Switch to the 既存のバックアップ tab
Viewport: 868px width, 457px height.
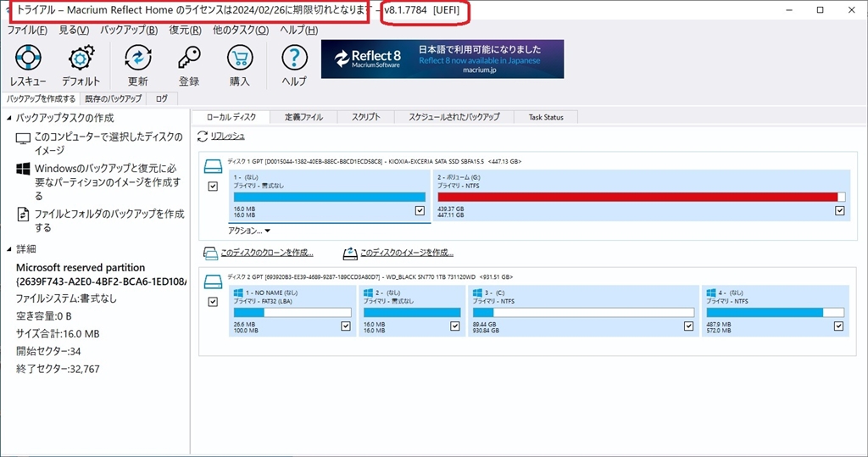click(x=113, y=98)
